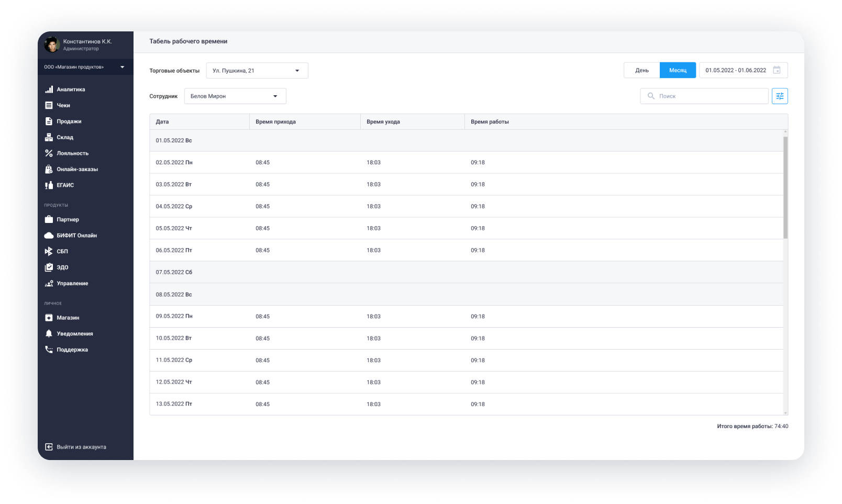Click the table vertical scrollbar thumb
This screenshot has height=504, width=842.
point(785,187)
